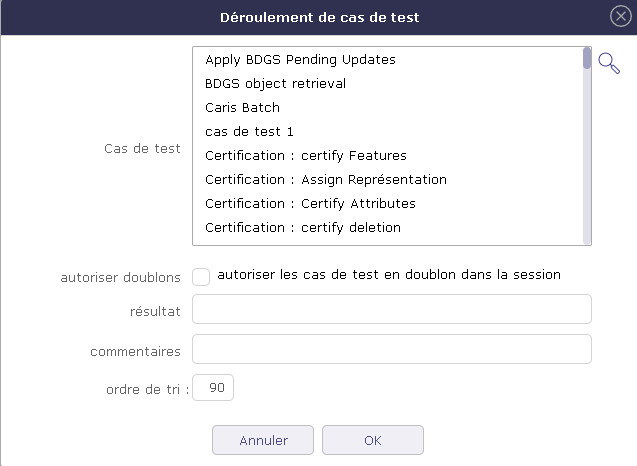Select 'Certification : certify Features' item
The width and height of the screenshot is (637, 466).
coord(305,156)
